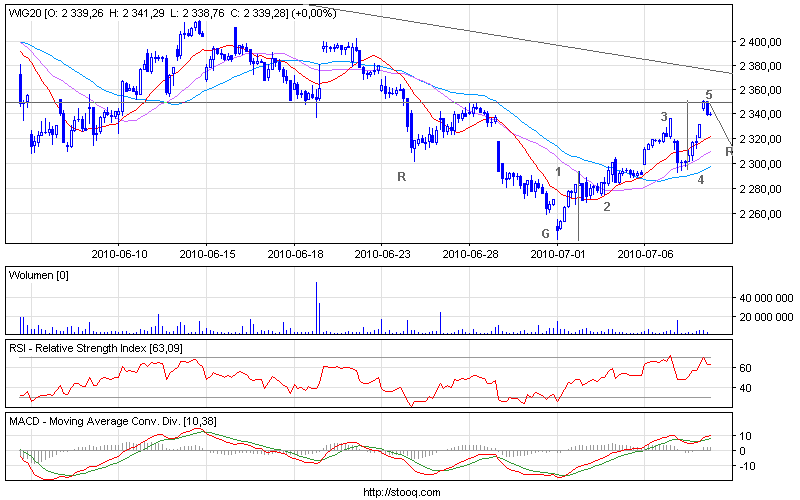
Task: Click the 2010-06-28 date marker
Action: coord(469,255)
